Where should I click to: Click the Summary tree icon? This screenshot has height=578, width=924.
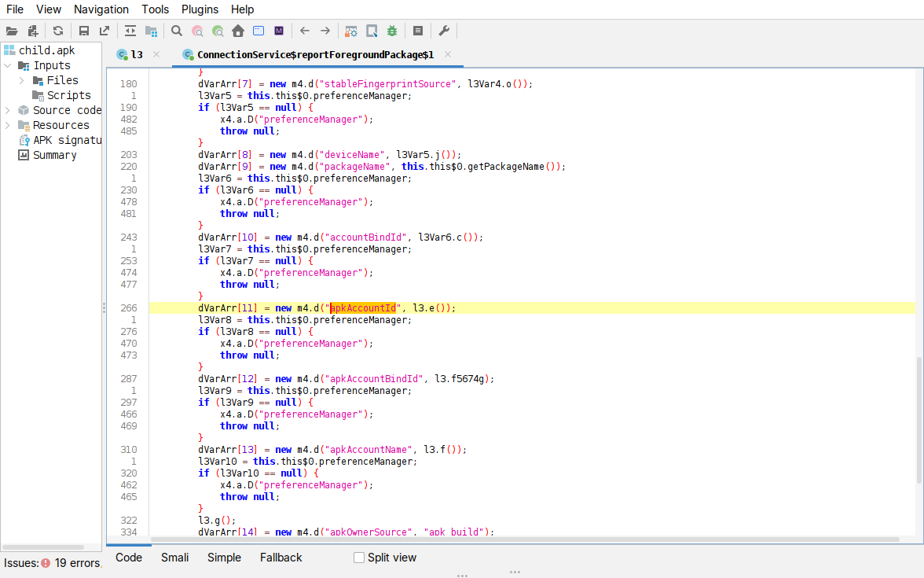(x=24, y=155)
